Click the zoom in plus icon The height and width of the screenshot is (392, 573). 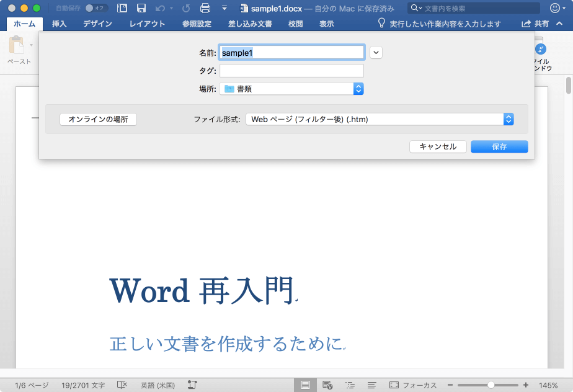coord(526,385)
